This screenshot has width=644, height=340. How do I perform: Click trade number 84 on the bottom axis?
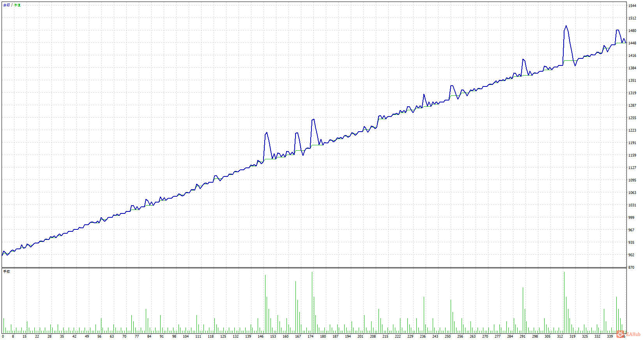coord(149,336)
